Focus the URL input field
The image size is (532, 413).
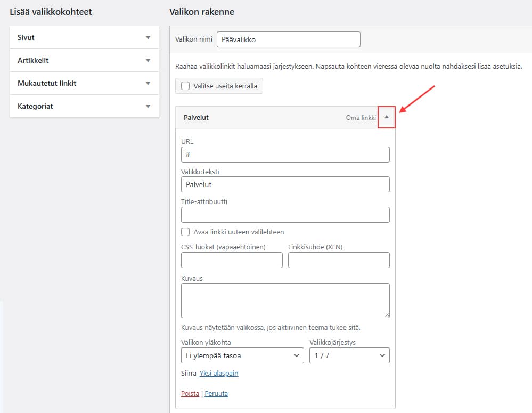pyautogui.click(x=285, y=155)
